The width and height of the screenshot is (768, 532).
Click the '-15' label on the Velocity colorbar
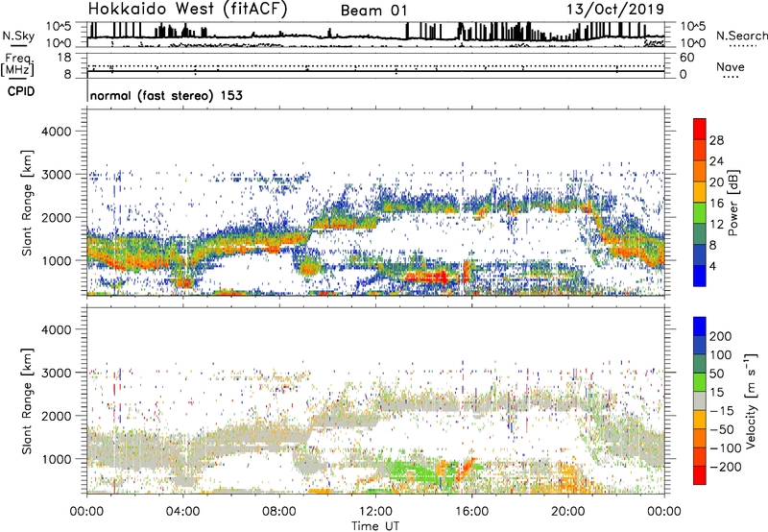(722, 411)
